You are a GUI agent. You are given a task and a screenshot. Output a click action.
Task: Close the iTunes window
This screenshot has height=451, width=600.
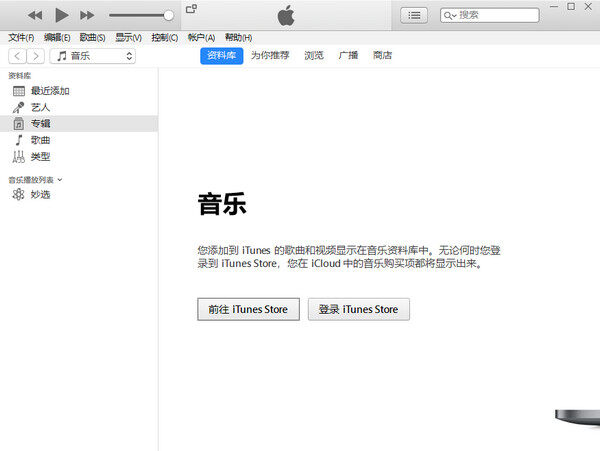588,7
